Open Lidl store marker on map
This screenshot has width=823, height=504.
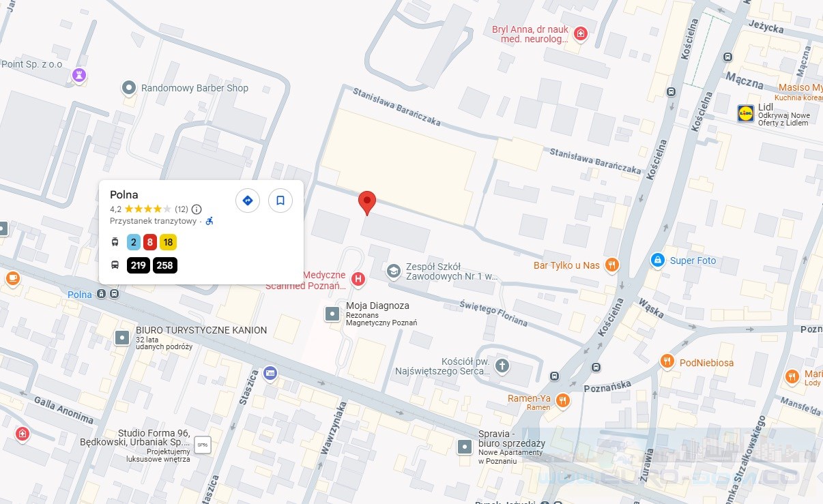point(745,113)
